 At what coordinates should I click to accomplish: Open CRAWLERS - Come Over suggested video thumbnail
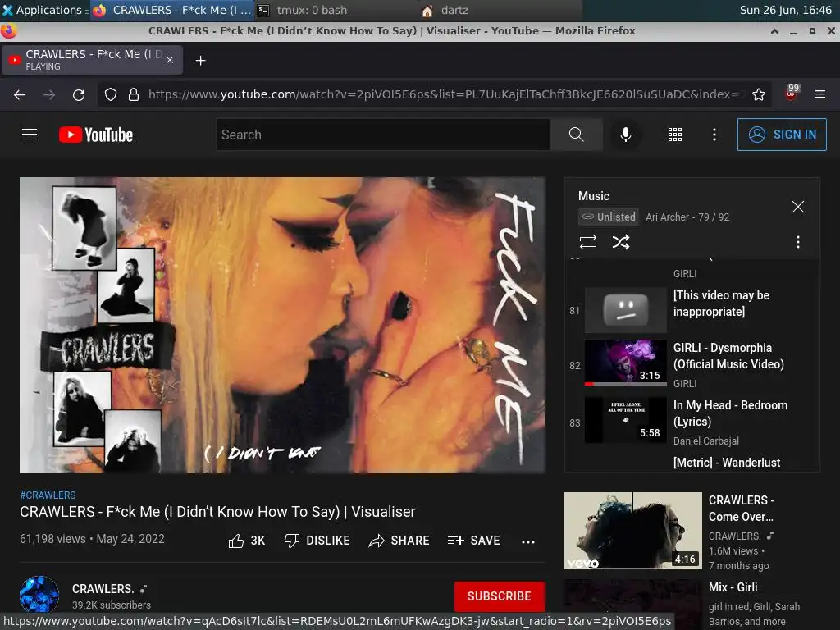point(632,531)
